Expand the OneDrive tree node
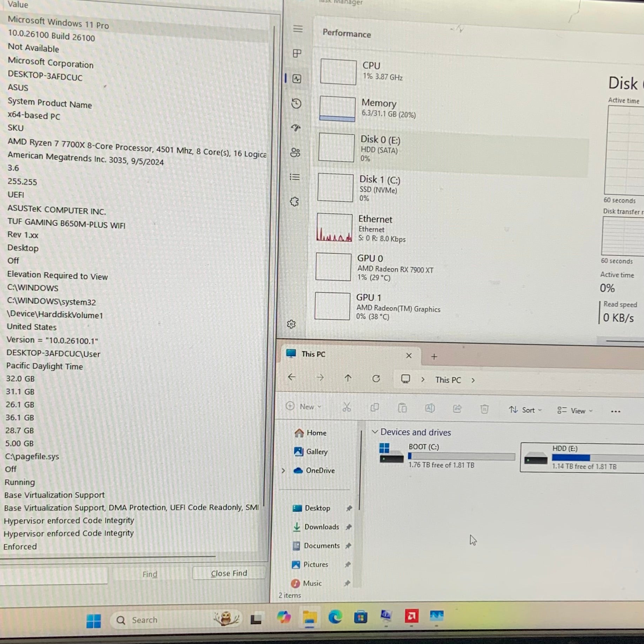The image size is (644, 644). coord(283,470)
